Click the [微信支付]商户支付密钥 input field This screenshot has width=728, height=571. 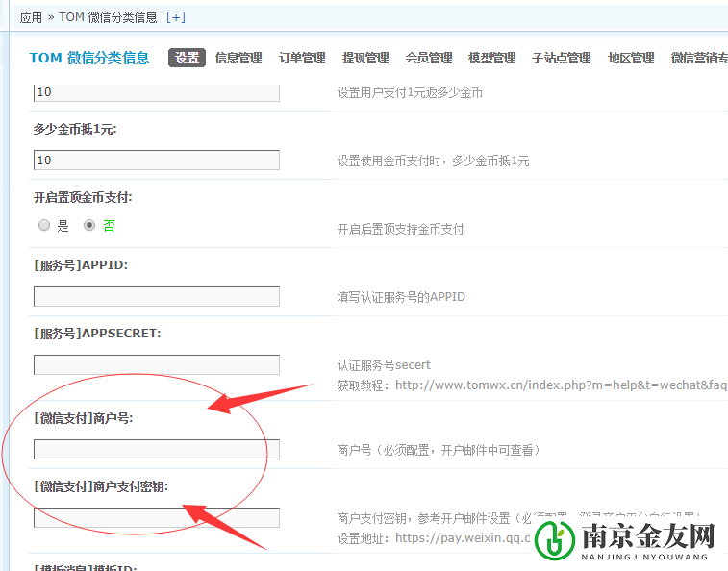tap(157, 517)
